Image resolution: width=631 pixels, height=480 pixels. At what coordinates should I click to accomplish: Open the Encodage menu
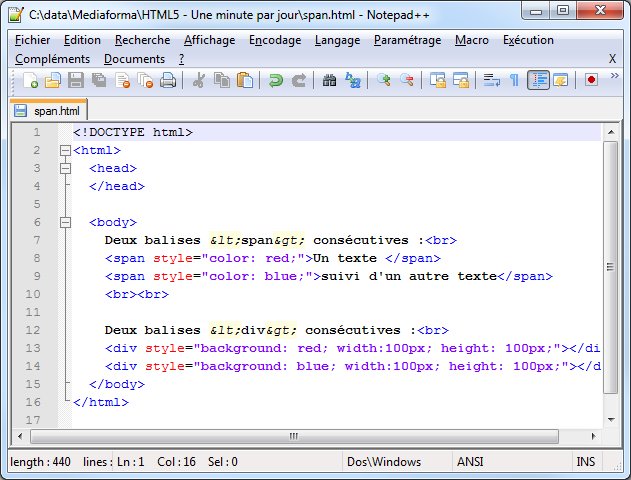click(275, 40)
